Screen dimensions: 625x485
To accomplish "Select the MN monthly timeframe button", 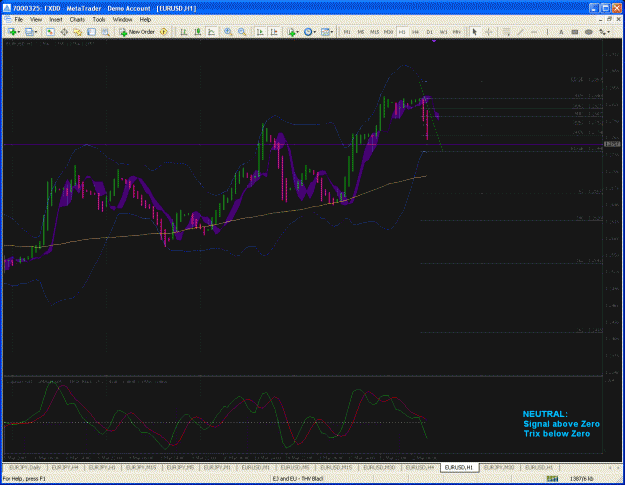I will click(457, 32).
